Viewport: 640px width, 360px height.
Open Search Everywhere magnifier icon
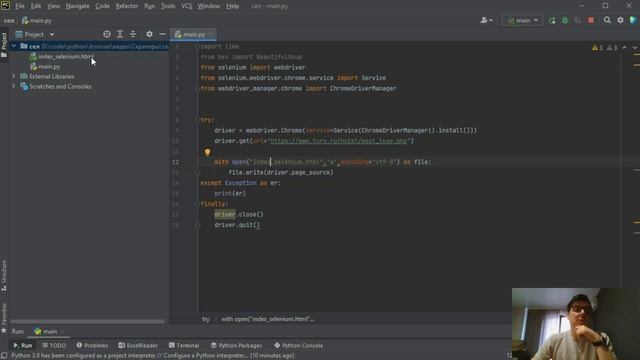(607, 20)
